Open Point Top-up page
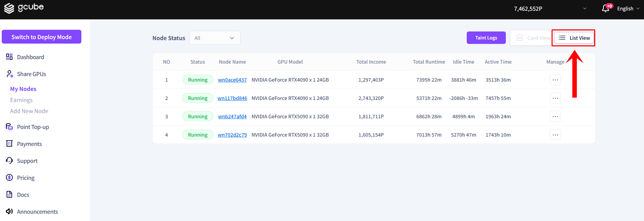The width and height of the screenshot is (644, 221). coord(33,127)
